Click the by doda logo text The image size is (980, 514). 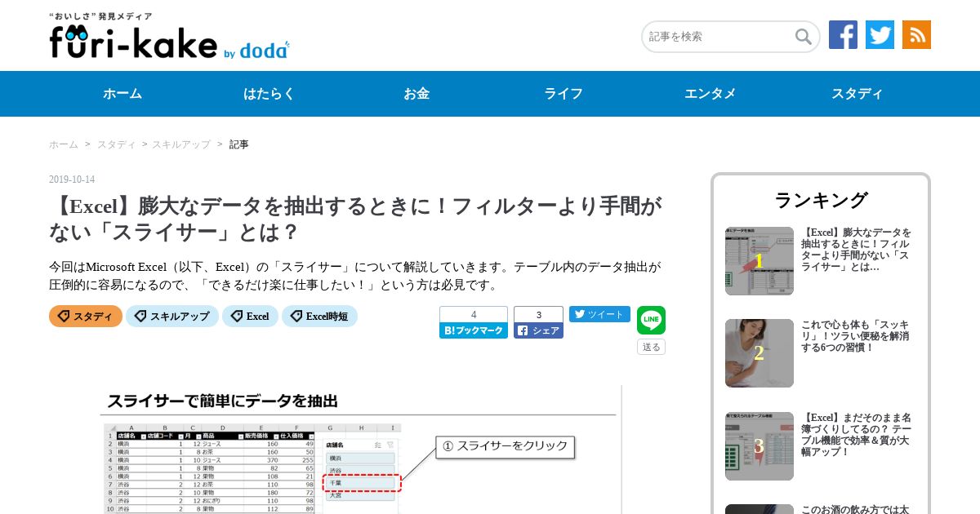pyautogui.click(x=256, y=51)
